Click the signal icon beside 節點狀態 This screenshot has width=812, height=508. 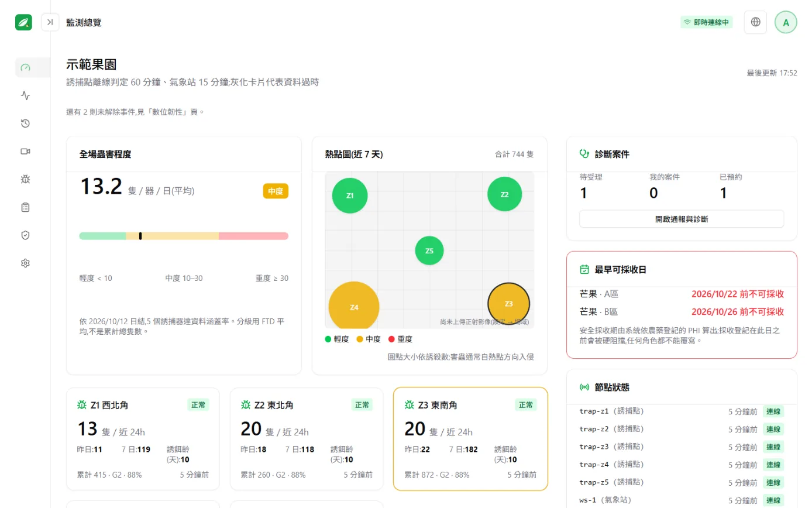(x=584, y=387)
